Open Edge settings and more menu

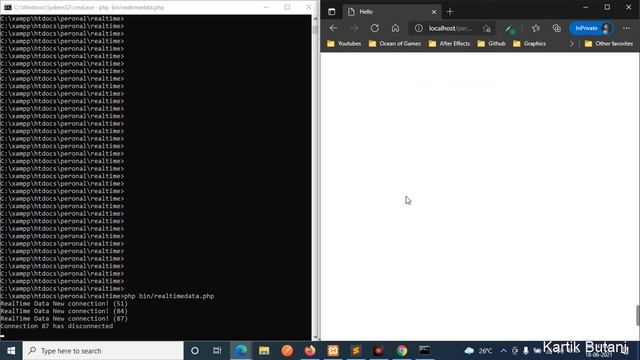point(627,28)
